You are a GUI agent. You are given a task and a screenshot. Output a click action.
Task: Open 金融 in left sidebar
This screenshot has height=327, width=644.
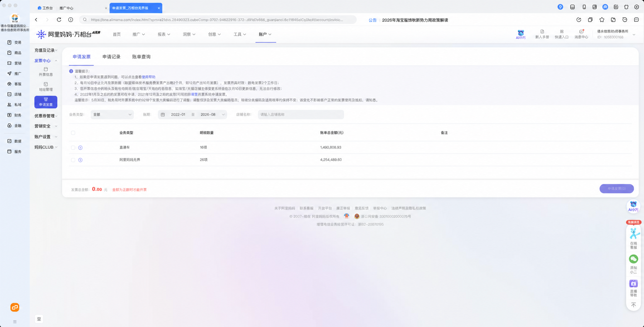pos(14,125)
